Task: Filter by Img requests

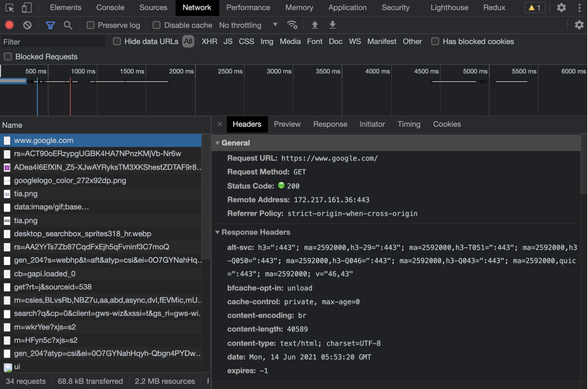Action: [x=267, y=41]
